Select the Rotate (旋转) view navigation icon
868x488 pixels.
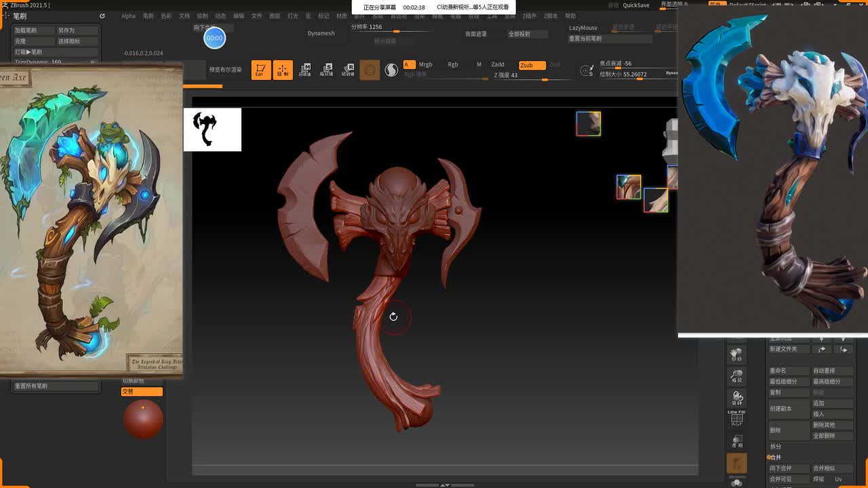tap(736, 398)
